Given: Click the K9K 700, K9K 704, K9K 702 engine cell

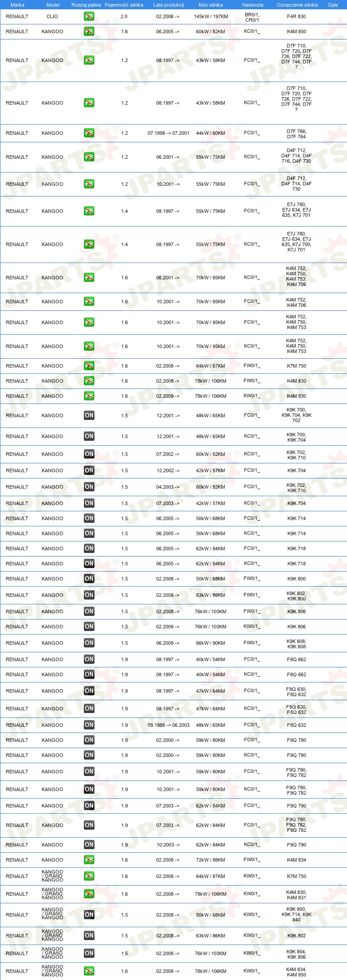Looking at the screenshot, I should (296, 416).
